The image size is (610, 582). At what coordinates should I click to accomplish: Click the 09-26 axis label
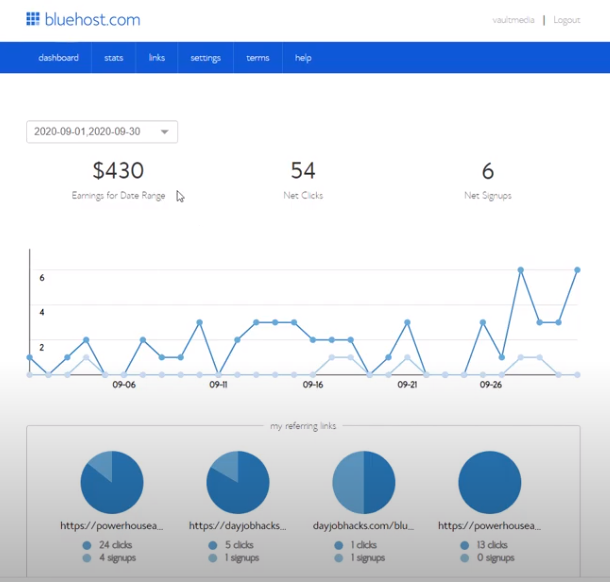click(491, 385)
